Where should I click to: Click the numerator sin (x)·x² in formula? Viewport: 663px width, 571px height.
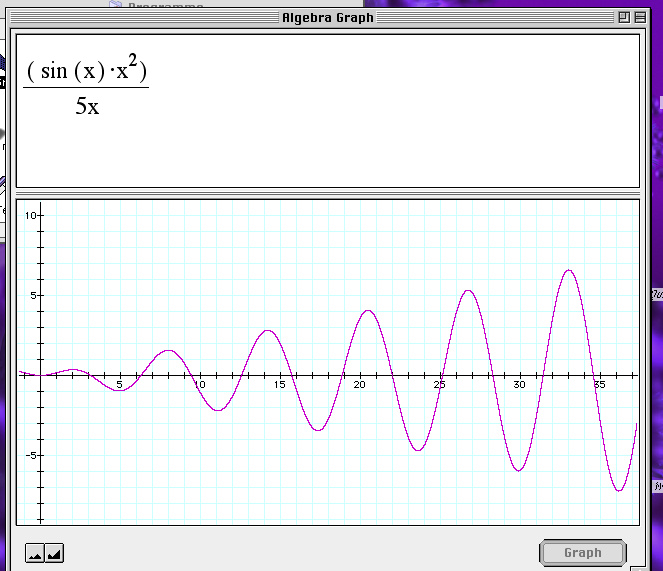point(87,69)
